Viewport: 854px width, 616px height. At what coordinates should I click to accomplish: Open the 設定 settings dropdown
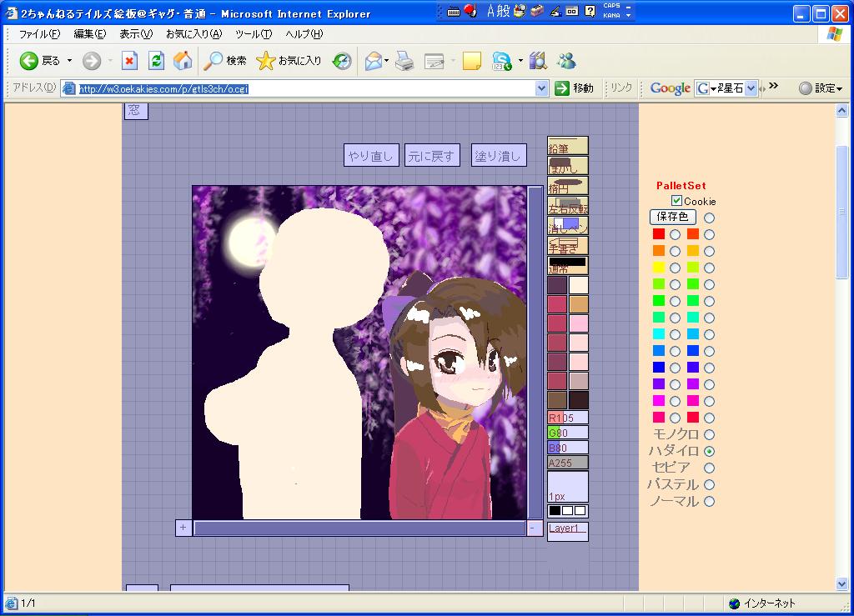click(x=821, y=88)
